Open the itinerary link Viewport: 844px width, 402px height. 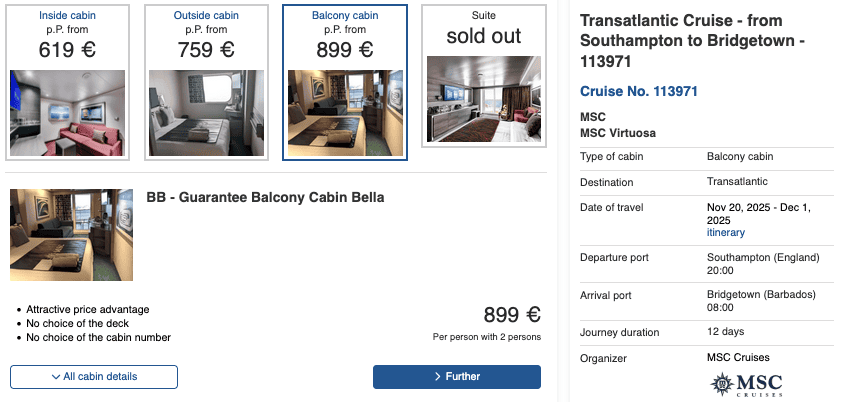[725, 232]
